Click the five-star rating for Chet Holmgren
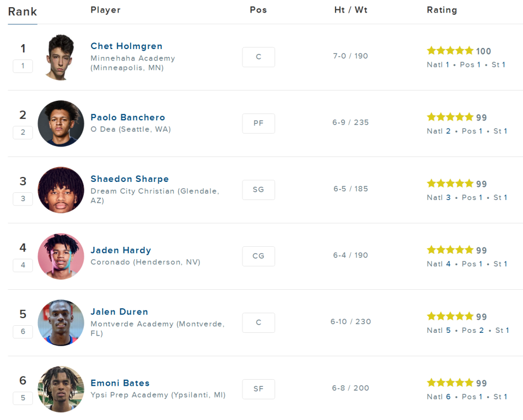Viewport: 523px width, 420px height. 450,51
